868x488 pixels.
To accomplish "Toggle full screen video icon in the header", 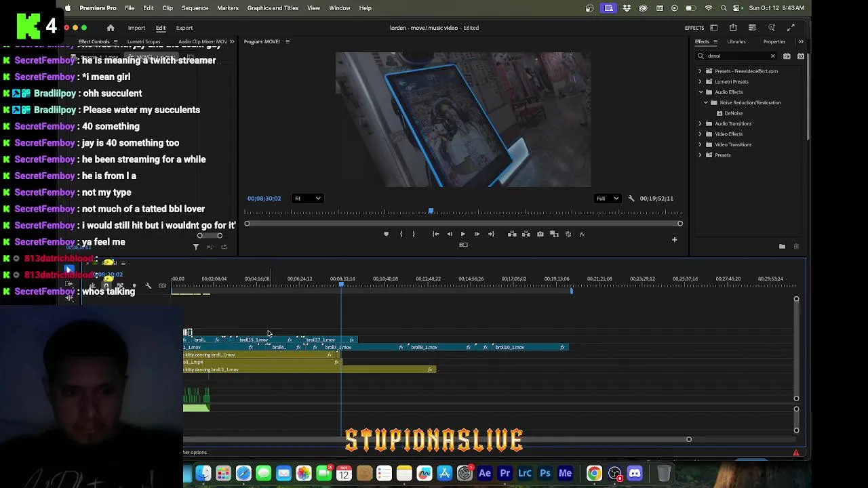I will (791, 28).
